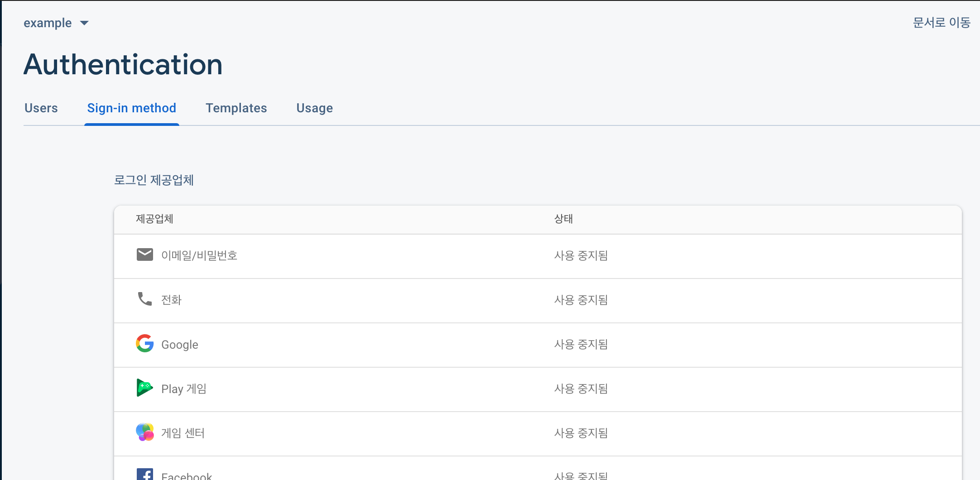
Task: Click the 상태 column header
Action: click(x=563, y=219)
